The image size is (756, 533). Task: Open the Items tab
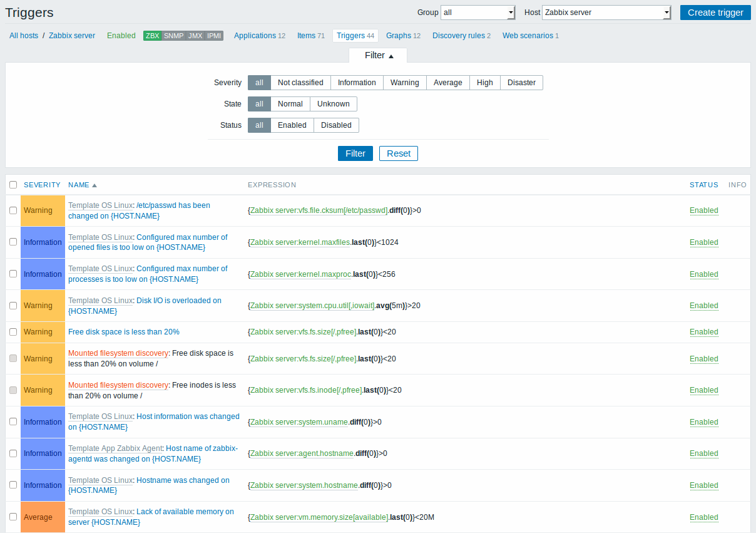[x=310, y=36]
